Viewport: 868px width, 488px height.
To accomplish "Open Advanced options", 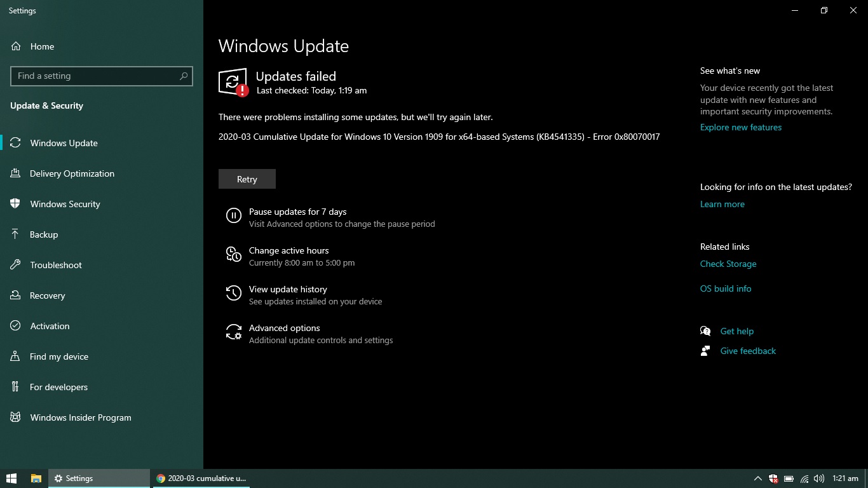I will pos(284,328).
